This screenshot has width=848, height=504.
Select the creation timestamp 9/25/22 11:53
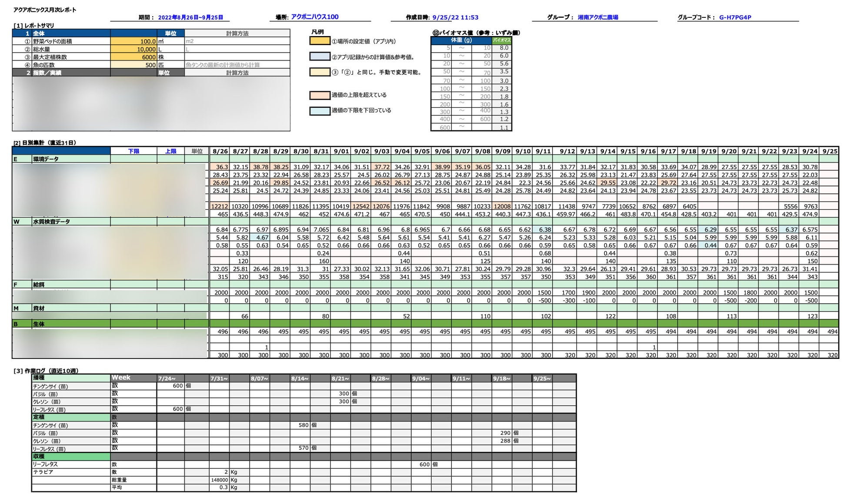click(x=455, y=17)
